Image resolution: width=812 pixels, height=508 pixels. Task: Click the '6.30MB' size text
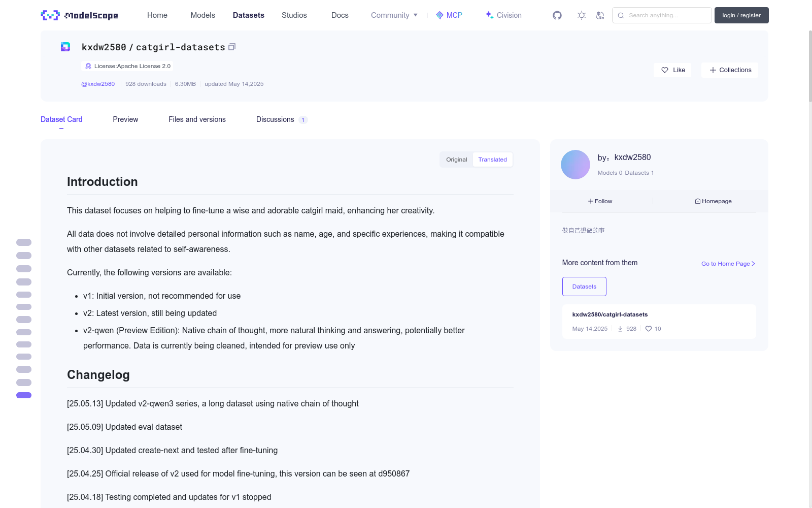(185, 84)
